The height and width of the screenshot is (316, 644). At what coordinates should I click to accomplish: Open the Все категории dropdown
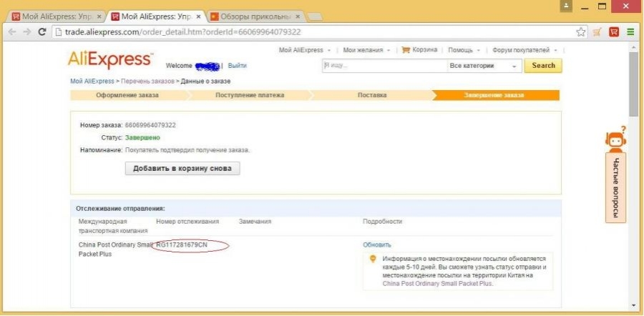484,66
